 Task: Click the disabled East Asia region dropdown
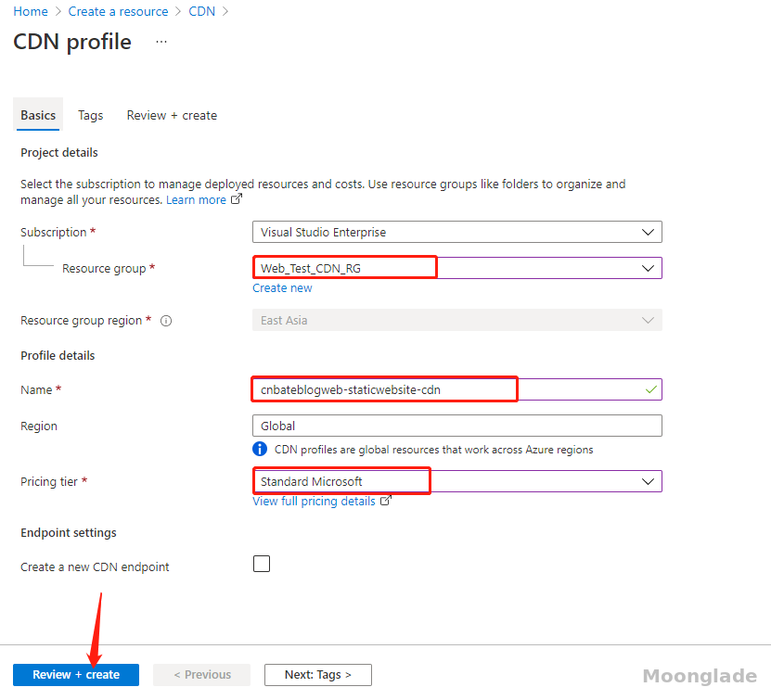[x=457, y=320]
